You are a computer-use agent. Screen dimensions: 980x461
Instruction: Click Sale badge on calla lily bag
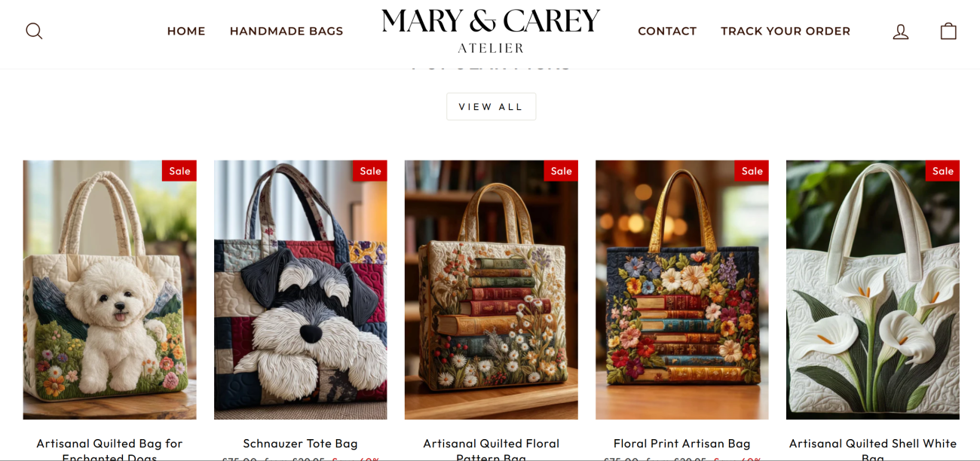tap(942, 171)
